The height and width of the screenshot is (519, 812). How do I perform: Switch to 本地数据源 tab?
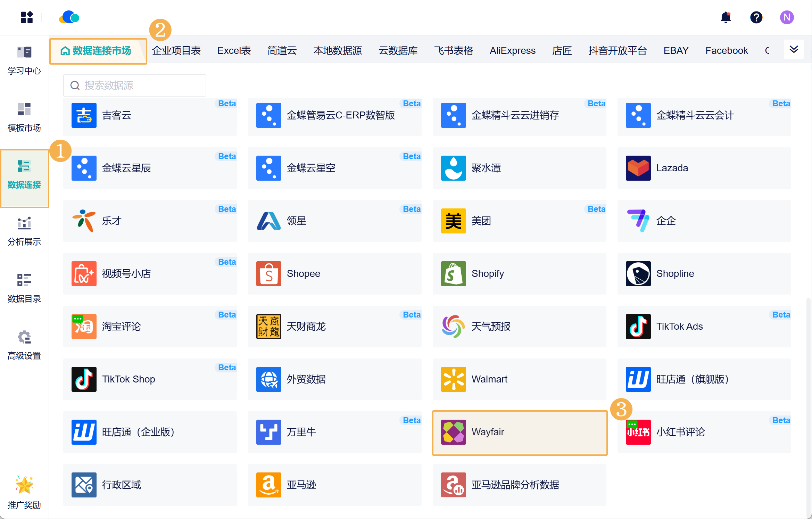click(x=338, y=51)
